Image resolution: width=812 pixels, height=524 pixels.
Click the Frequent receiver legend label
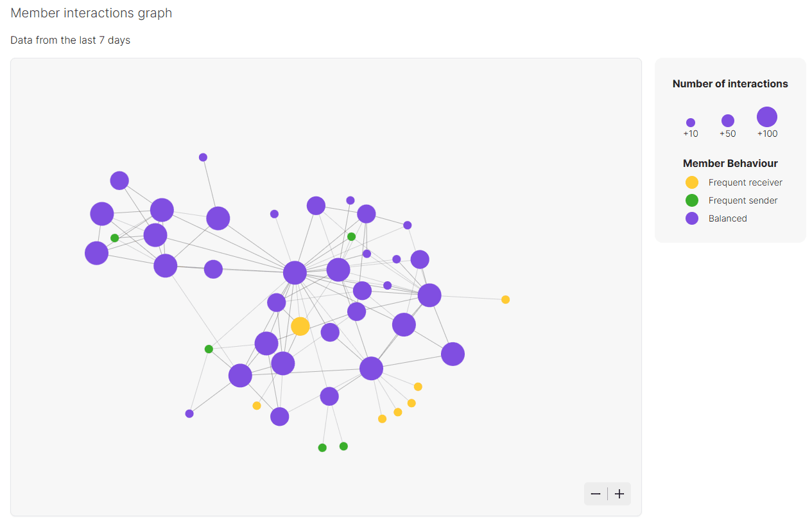[x=745, y=182]
